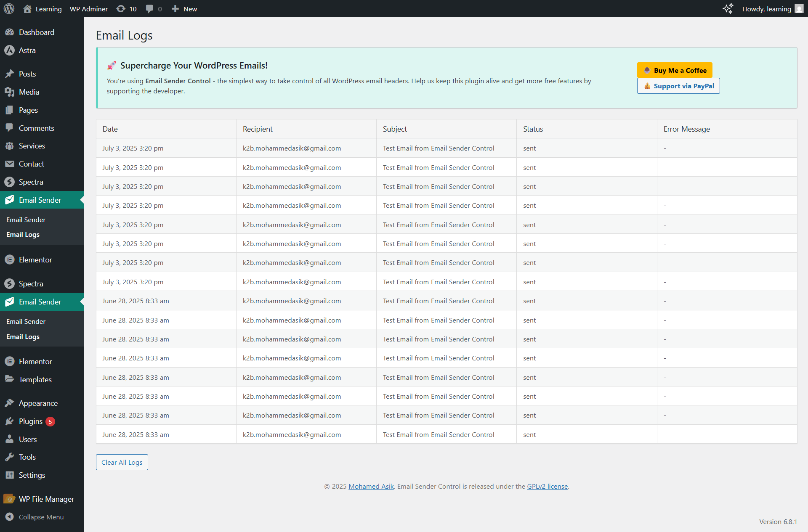Open the comments bubble showing 0

pyautogui.click(x=149, y=9)
